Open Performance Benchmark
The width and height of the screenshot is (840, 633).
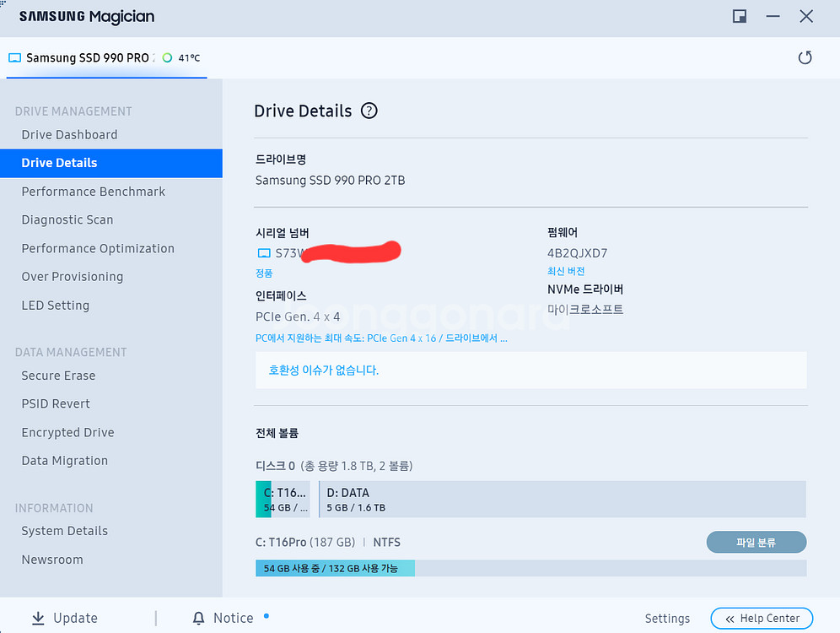(x=94, y=192)
